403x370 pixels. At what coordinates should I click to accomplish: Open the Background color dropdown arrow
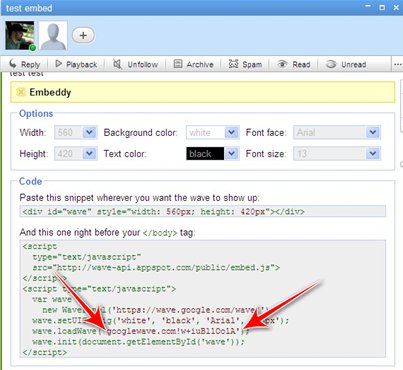[232, 132]
